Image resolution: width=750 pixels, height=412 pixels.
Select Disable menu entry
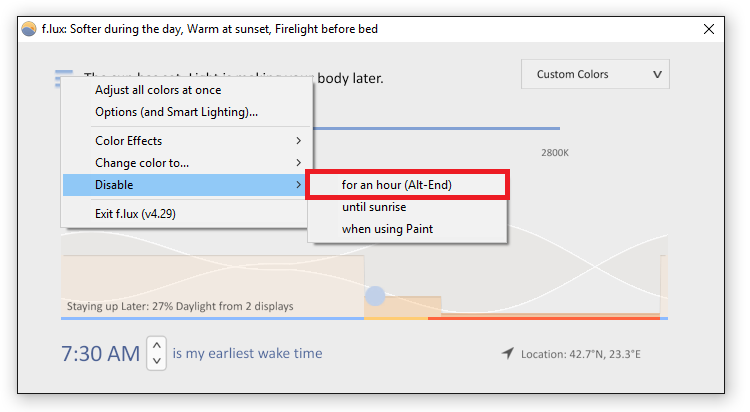point(185,185)
